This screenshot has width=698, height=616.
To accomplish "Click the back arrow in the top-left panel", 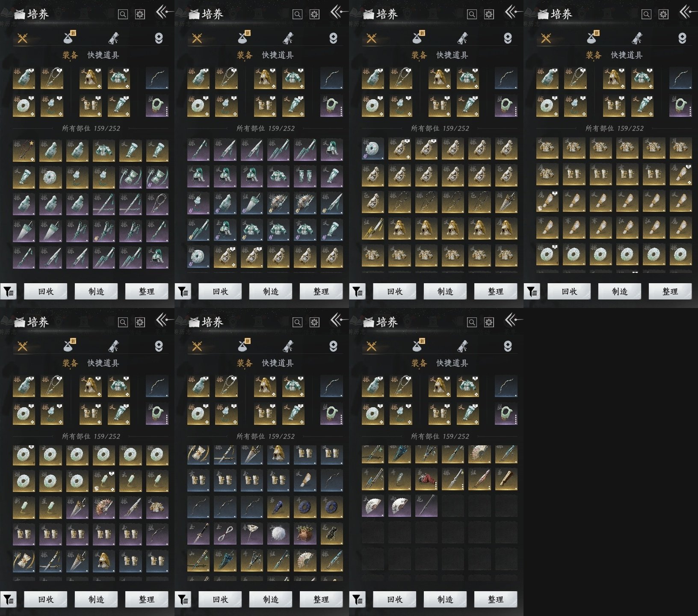I will point(163,12).
